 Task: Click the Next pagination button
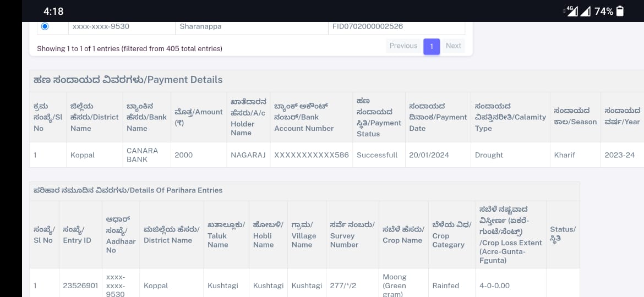tap(454, 46)
